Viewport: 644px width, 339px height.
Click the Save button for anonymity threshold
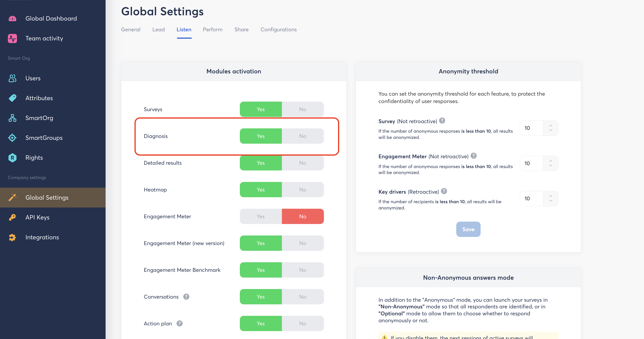[468, 229]
